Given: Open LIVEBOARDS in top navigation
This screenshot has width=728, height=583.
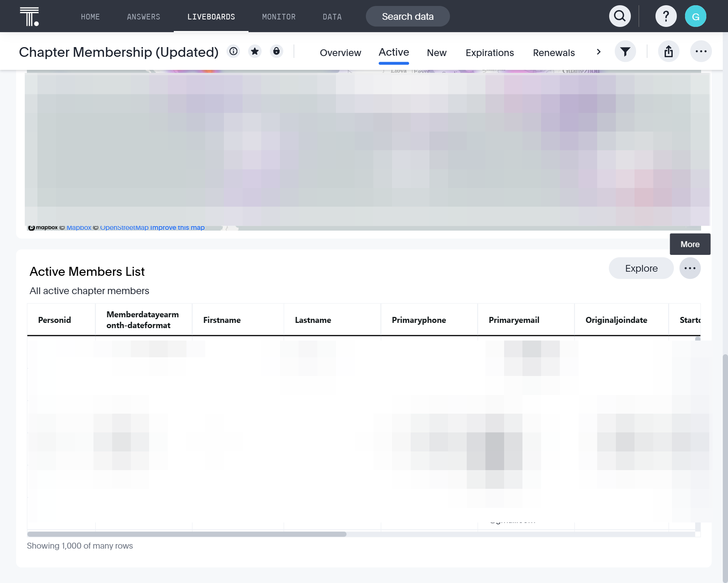Looking at the screenshot, I should click(211, 17).
